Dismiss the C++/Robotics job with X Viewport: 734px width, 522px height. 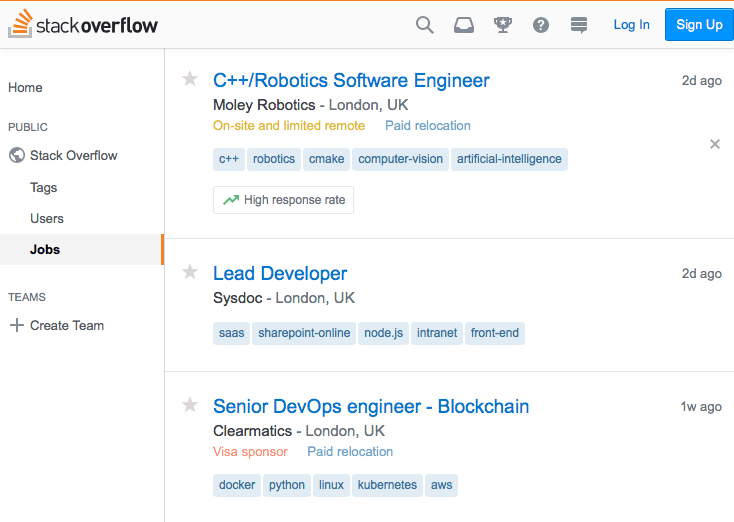pyautogui.click(x=714, y=144)
